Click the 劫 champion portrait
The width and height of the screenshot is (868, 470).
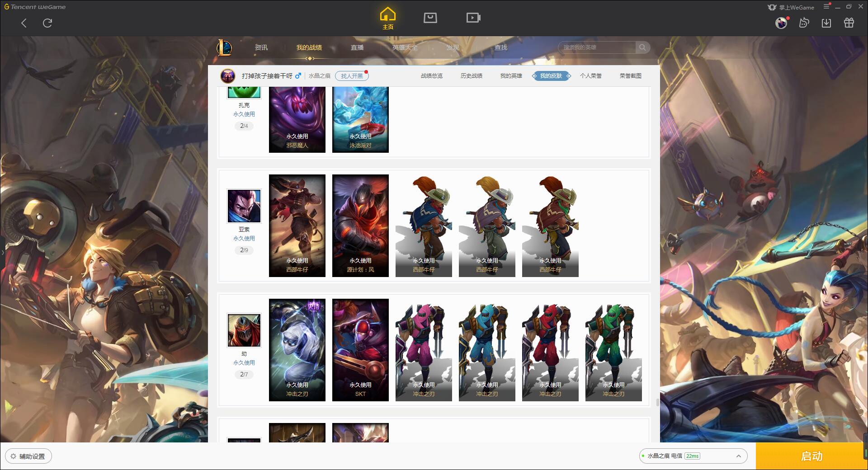pyautogui.click(x=244, y=330)
